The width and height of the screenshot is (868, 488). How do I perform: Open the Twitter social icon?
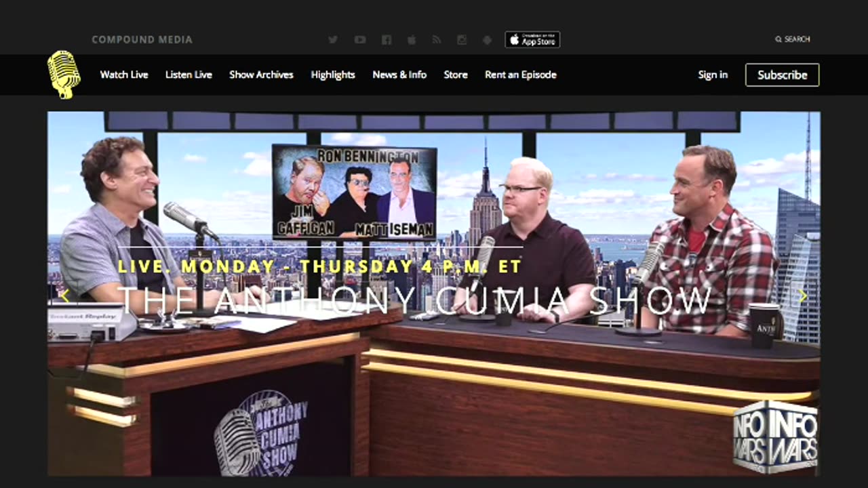pyautogui.click(x=333, y=40)
